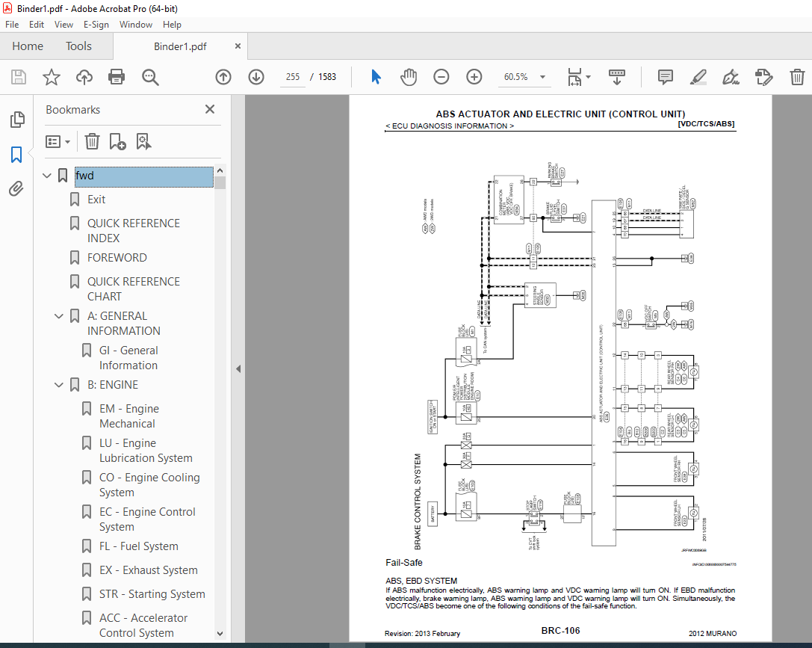Click the Save file icon

pos(19,77)
